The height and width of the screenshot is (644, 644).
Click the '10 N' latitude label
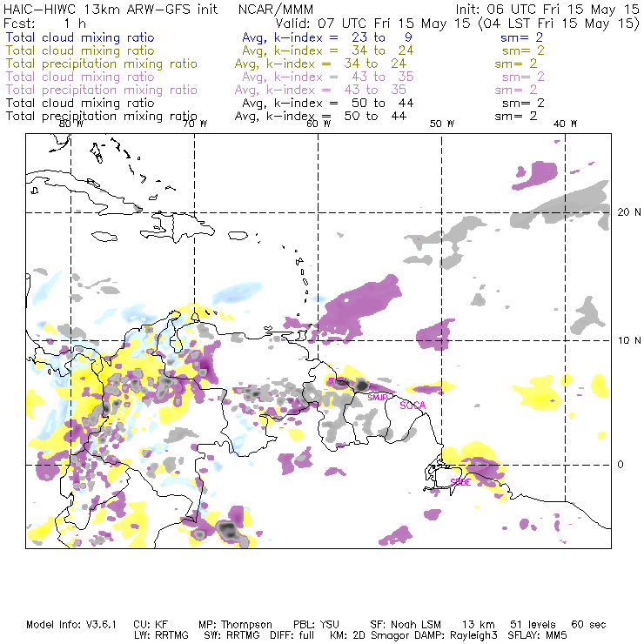(x=629, y=340)
